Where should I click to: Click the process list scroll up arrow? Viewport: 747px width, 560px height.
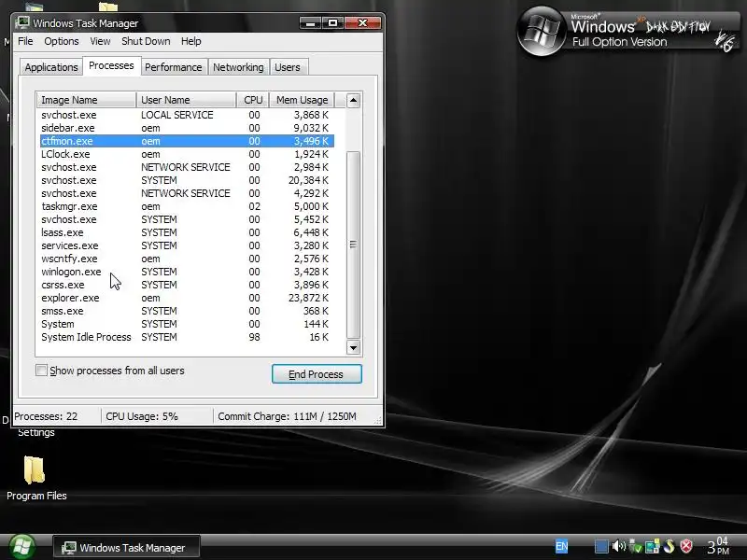(x=353, y=100)
